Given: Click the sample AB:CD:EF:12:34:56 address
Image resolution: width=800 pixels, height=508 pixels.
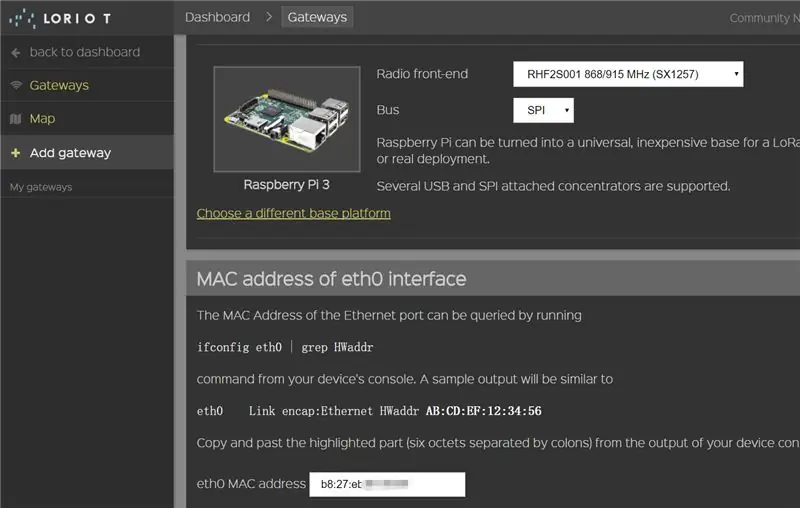Looking at the screenshot, I should pos(484,411).
